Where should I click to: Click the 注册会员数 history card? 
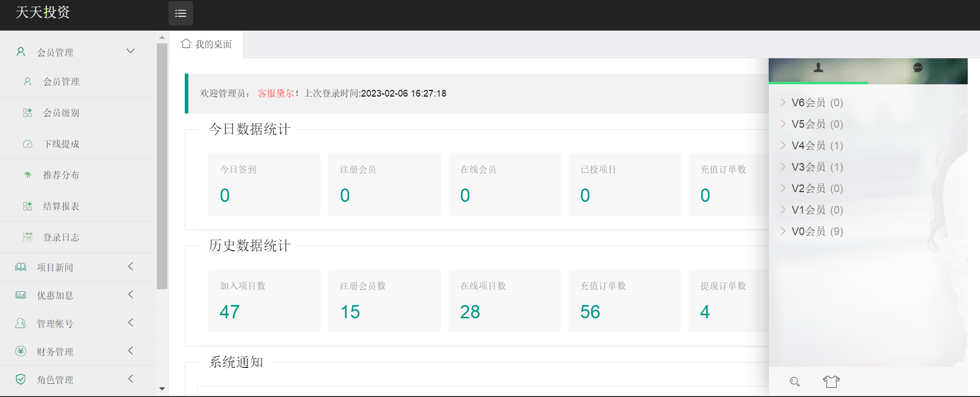pos(384,300)
